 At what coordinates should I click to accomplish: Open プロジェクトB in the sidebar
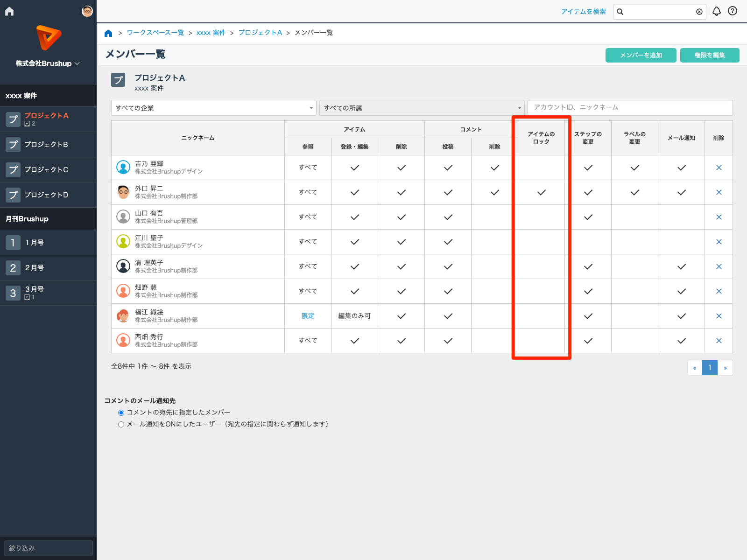[x=47, y=145]
